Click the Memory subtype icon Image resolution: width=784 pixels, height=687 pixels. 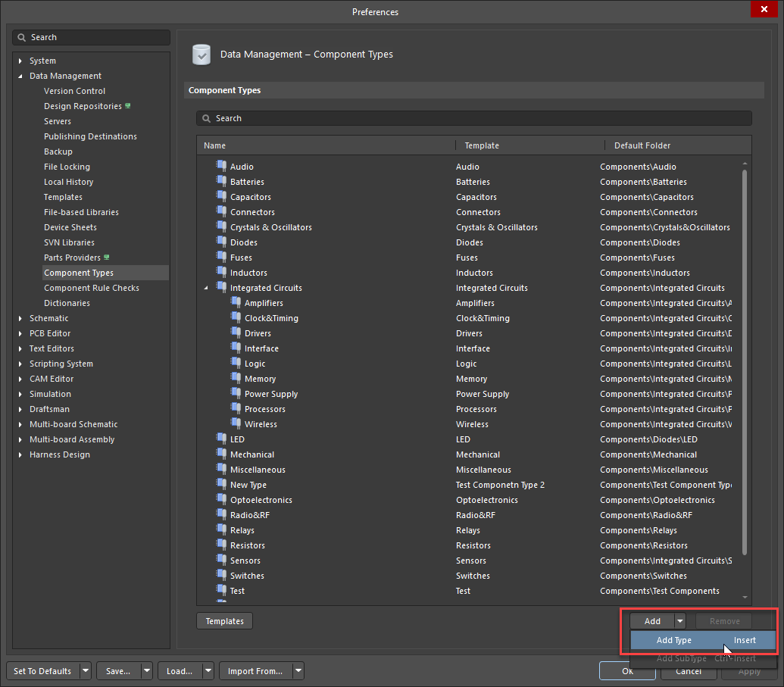pyautogui.click(x=236, y=378)
